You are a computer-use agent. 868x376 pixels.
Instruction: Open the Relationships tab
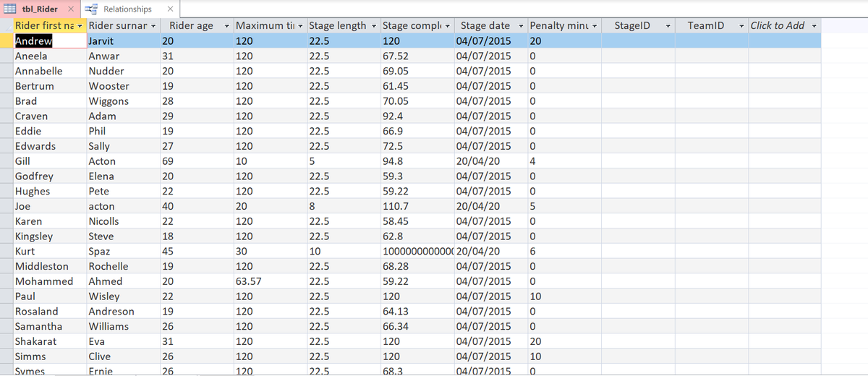click(127, 9)
